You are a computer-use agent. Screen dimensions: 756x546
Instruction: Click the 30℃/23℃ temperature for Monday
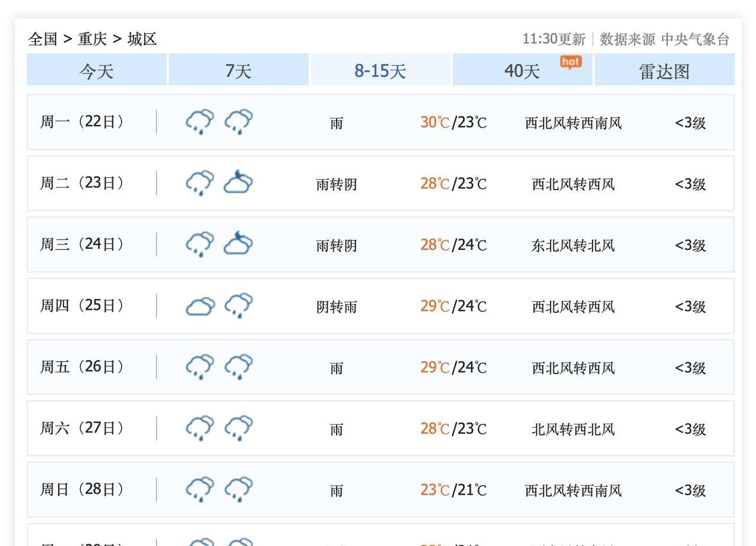(453, 122)
